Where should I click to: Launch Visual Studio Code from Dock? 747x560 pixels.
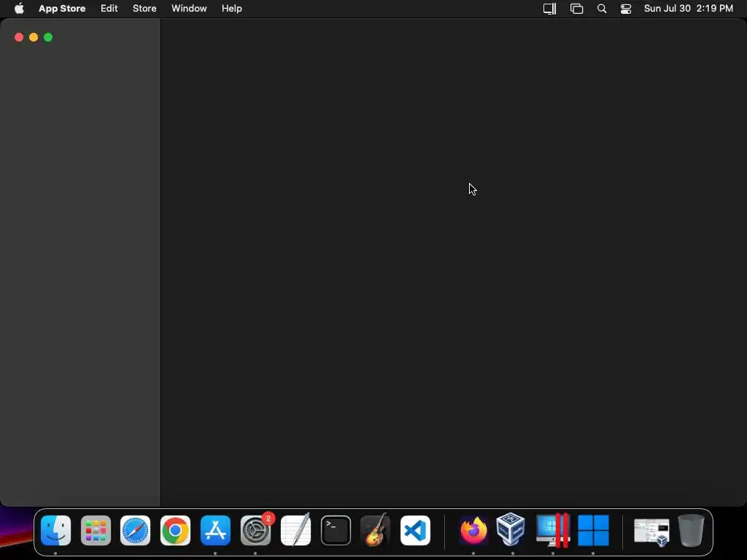[x=415, y=531]
